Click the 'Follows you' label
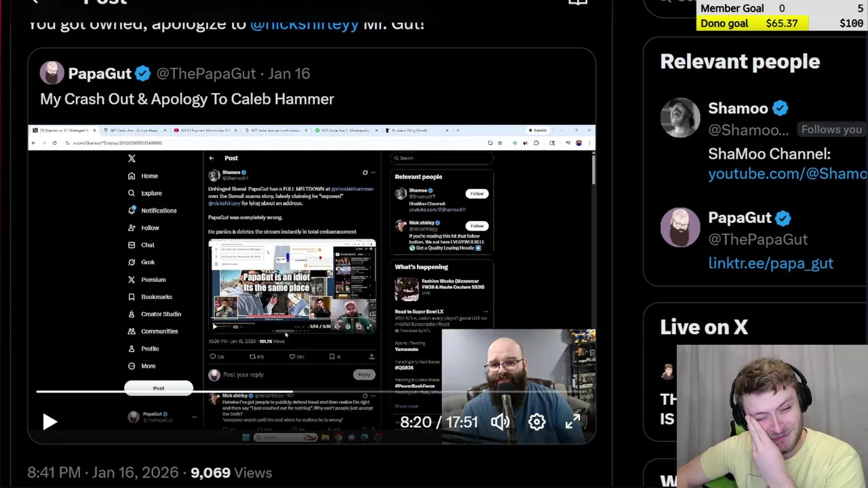 click(831, 129)
